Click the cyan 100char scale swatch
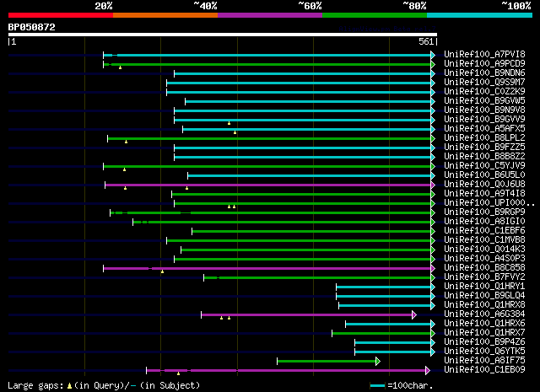The width and height of the screenshot is (540, 392). [x=378, y=385]
